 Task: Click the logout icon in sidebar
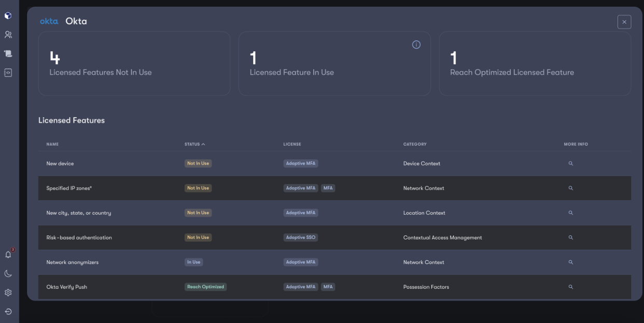8,312
